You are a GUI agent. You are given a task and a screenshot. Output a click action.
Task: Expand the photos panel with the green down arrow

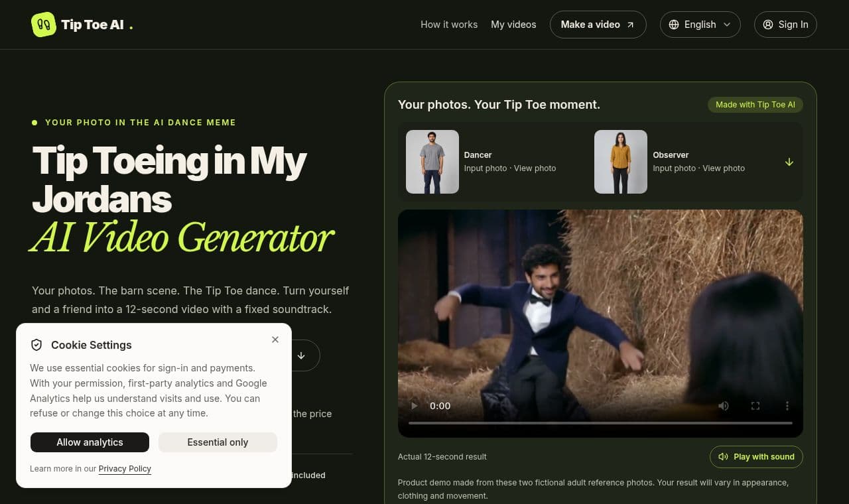coord(789,162)
